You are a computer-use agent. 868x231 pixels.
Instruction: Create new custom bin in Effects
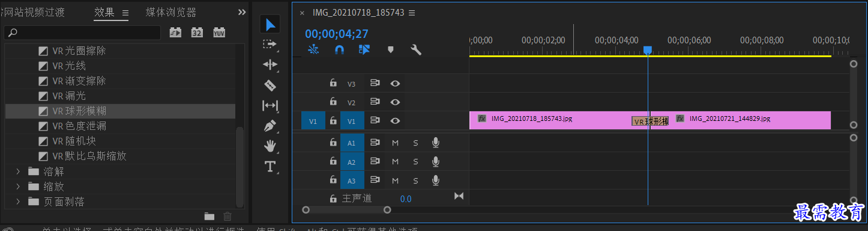click(209, 217)
